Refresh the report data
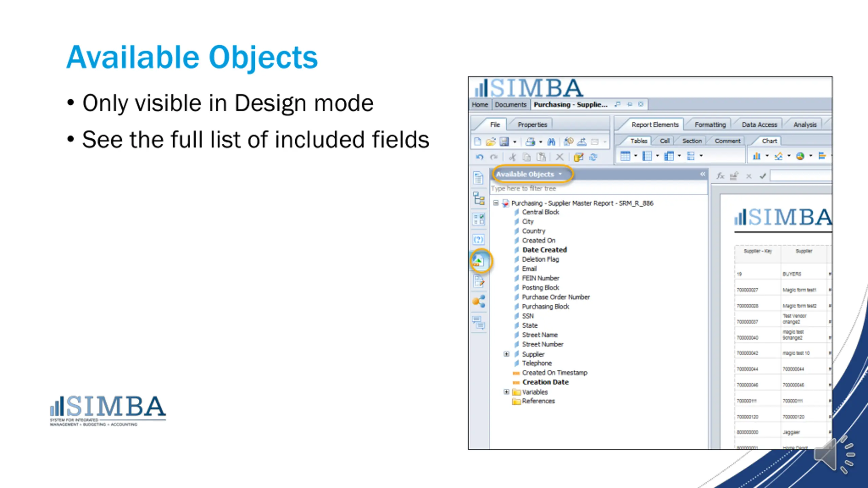Image resolution: width=868 pixels, height=488 pixels. (x=593, y=157)
